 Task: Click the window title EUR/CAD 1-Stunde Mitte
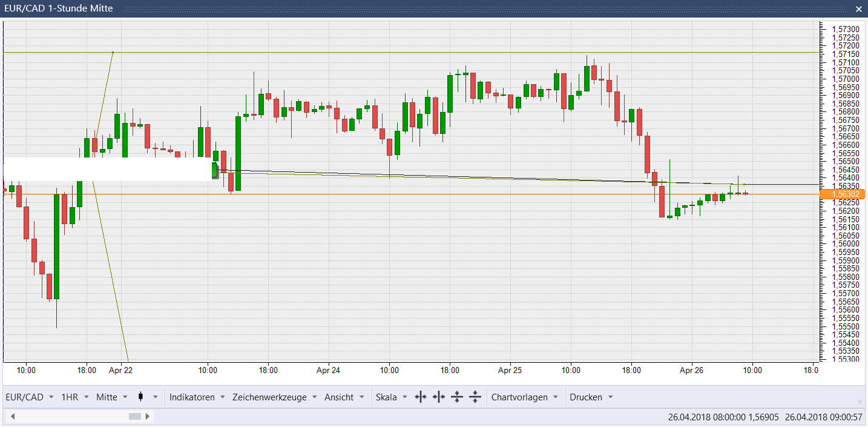(58, 8)
